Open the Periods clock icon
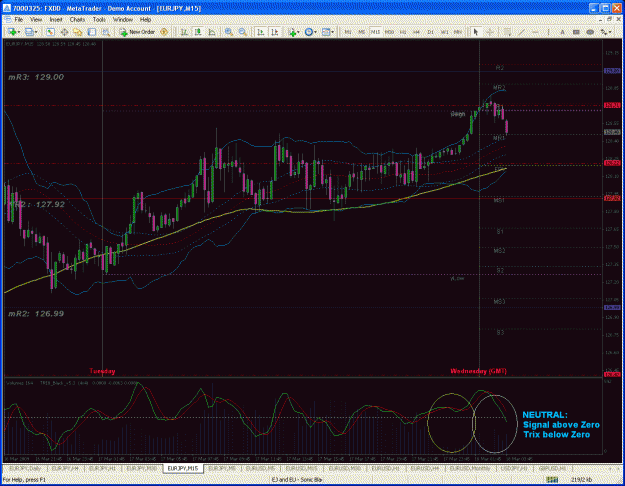Screen dimensions: 625x486 pos(309,32)
